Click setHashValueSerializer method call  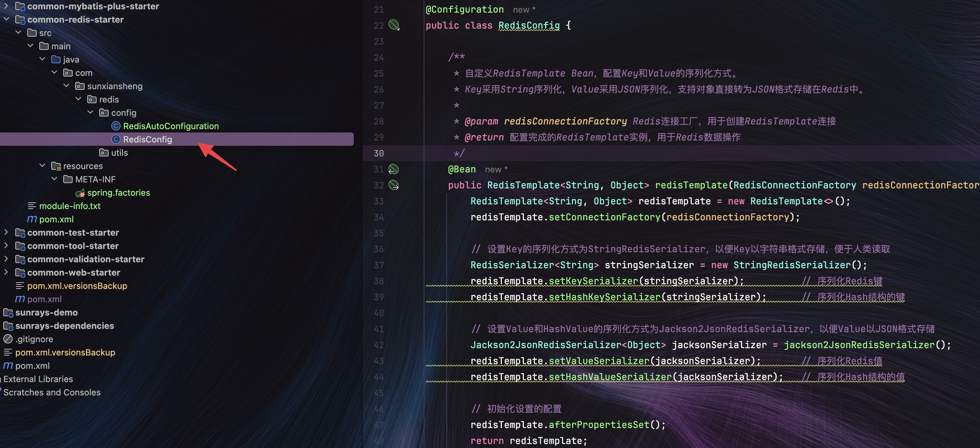pyautogui.click(x=610, y=376)
